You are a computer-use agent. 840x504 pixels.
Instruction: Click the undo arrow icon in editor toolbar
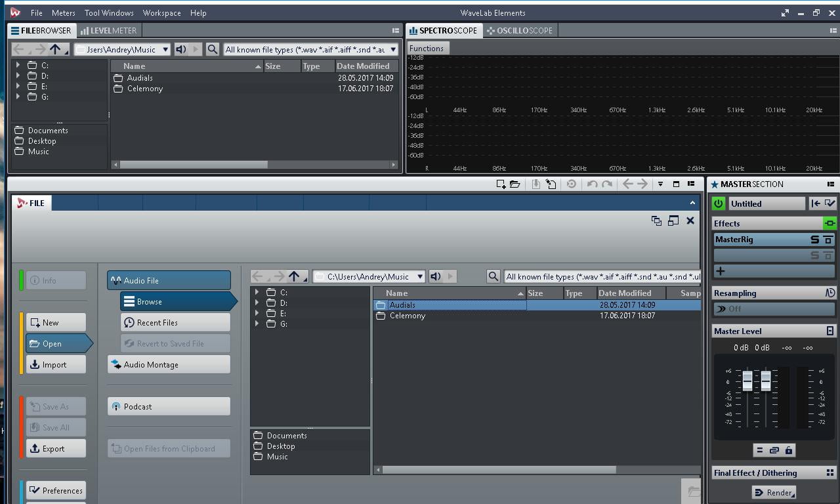pyautogui.click(x=592, y=184)
